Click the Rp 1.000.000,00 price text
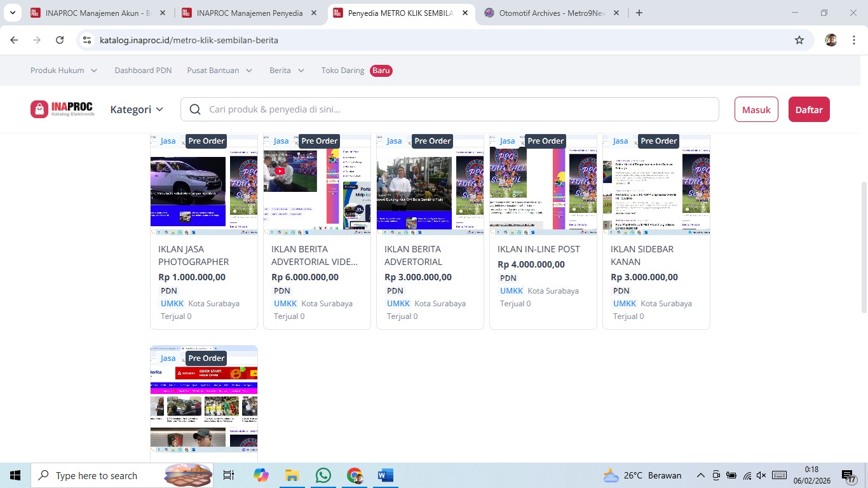Image resolution: width=868 pixels, height=488 pixels. pos(192,277)
